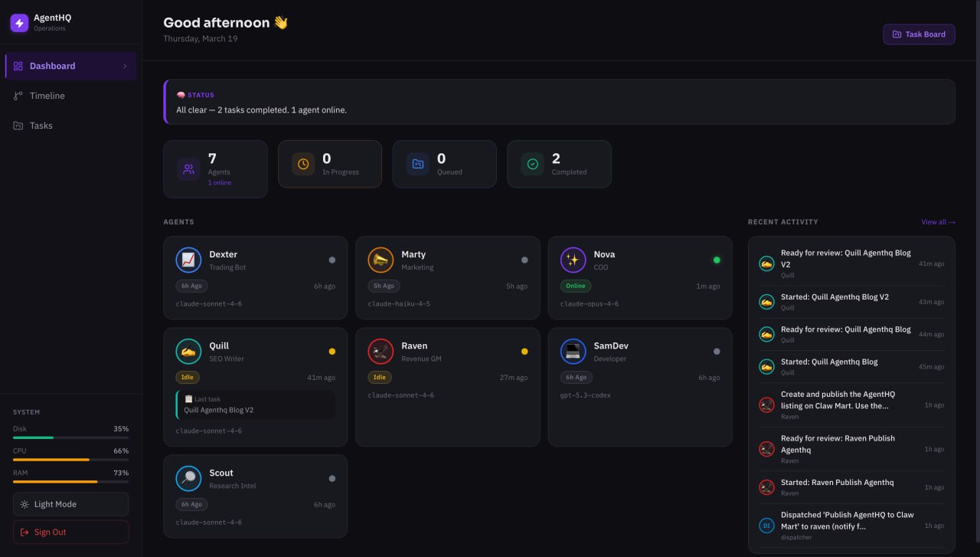
Task: Click Dexter's trading chart avatar icon
Action: pyautogui.click(x=188, y=260)
